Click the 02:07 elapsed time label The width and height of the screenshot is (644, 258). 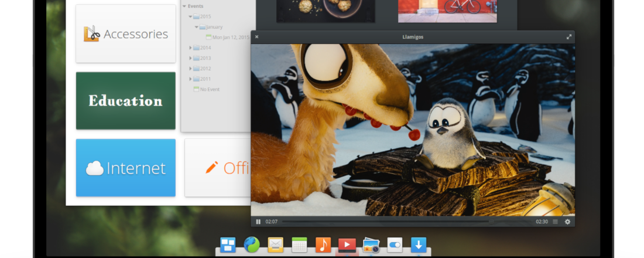tap(272, 222)
